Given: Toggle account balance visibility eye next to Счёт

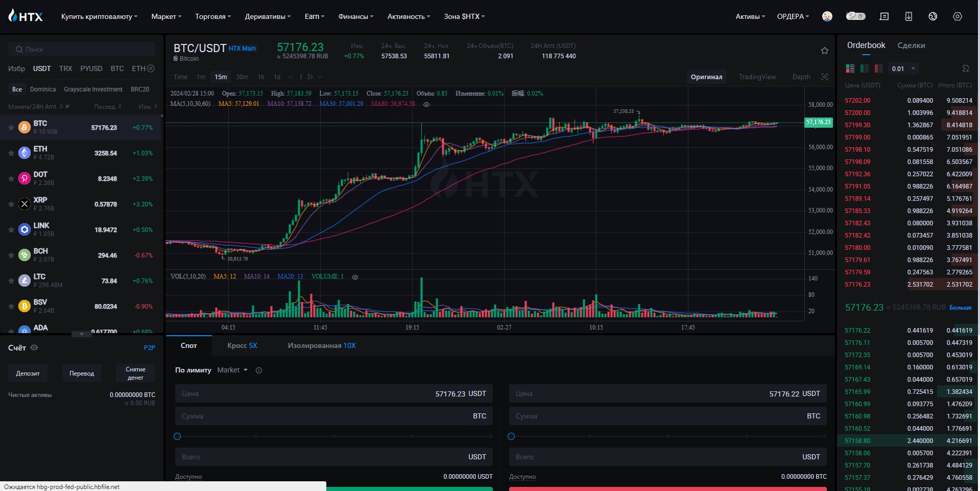Looking at the screenshot, I should tap(34, 347).
